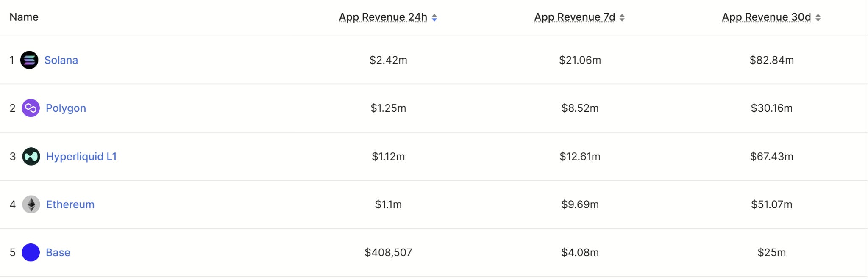This screenshot has height=279, width=868.
Task: Open the Ethereum chain link
Action: pyautogui.click(x=70, y=204)
